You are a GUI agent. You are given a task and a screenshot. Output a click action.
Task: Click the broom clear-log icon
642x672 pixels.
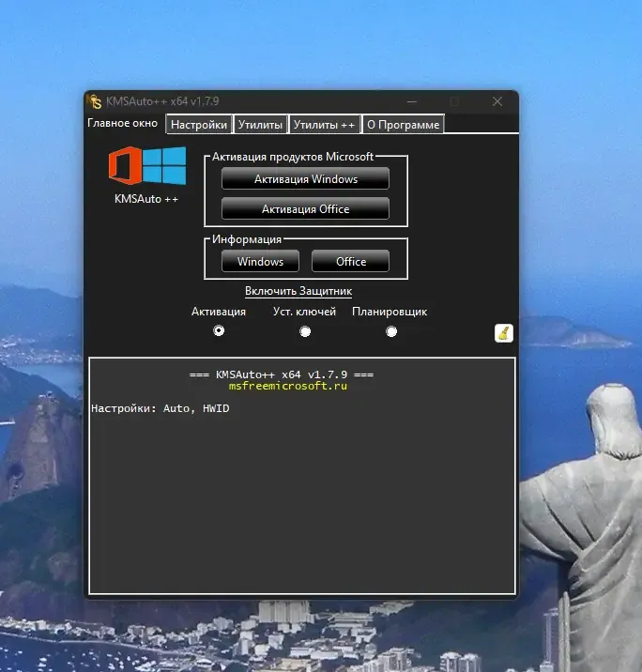click(504, 333)
